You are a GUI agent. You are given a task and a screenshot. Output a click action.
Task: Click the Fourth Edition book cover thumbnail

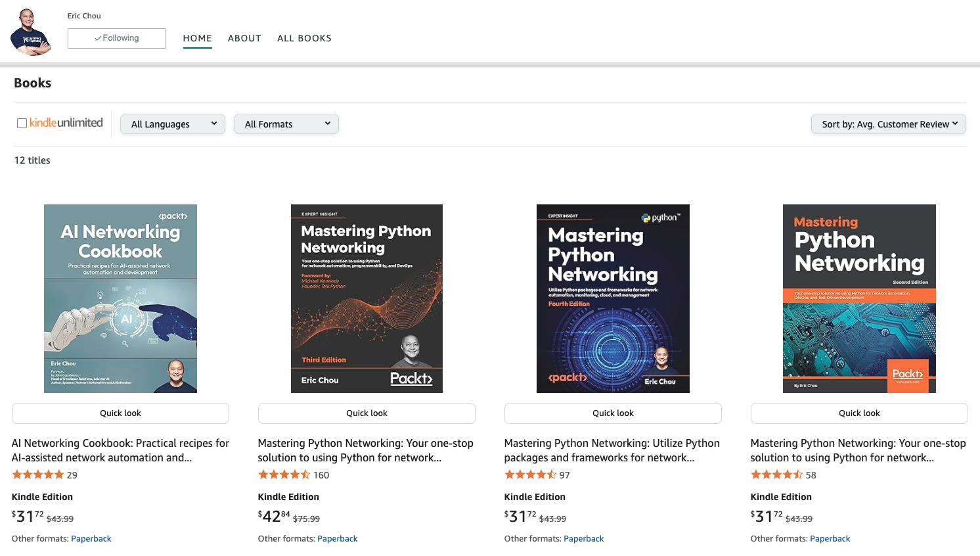pos(613,298)
